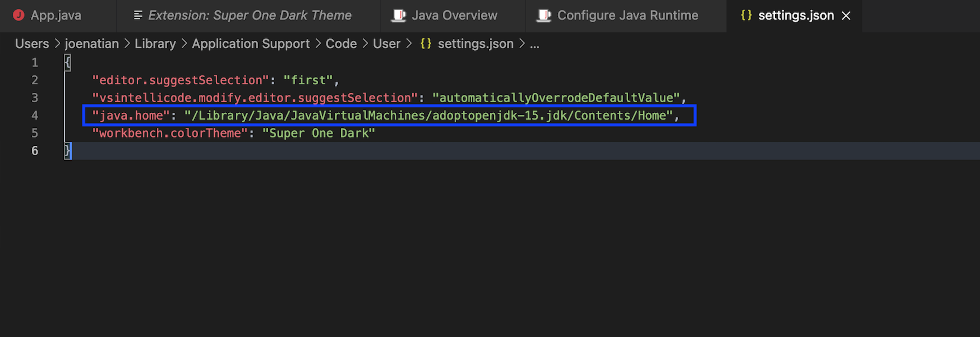Click line number 4 in the gutter
The height and width of the screenshot is (337, 980).
35,115
